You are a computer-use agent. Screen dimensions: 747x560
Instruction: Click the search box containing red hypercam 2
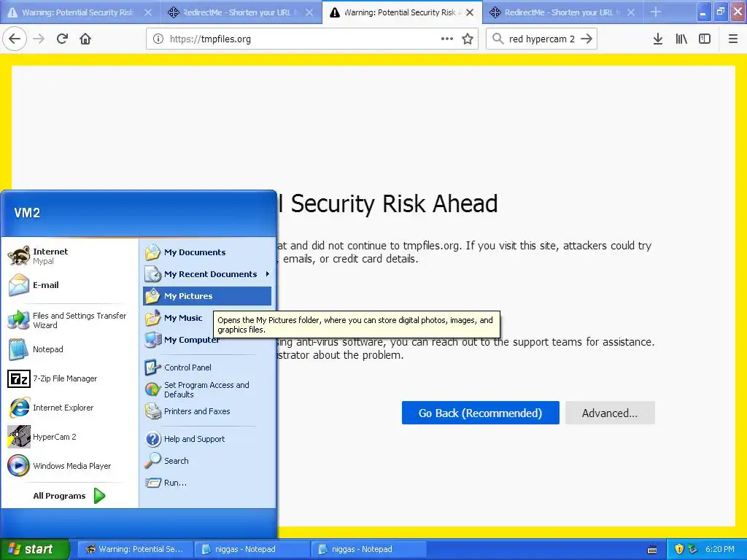tap(541, 39)
